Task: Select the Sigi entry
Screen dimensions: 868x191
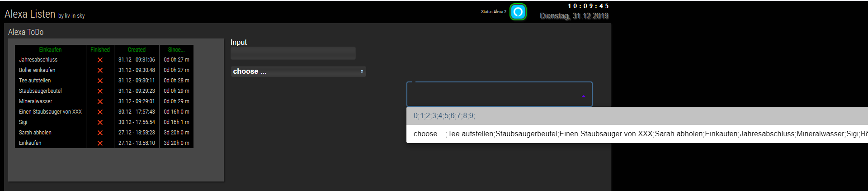Action: point(23,122)
